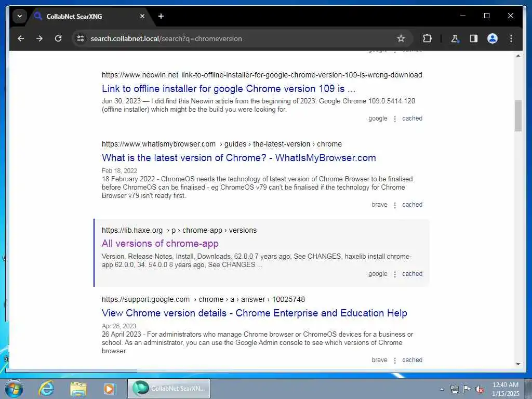
Task: Open cached link for haxe chrome-app result
Action: (x=412, y=274)
